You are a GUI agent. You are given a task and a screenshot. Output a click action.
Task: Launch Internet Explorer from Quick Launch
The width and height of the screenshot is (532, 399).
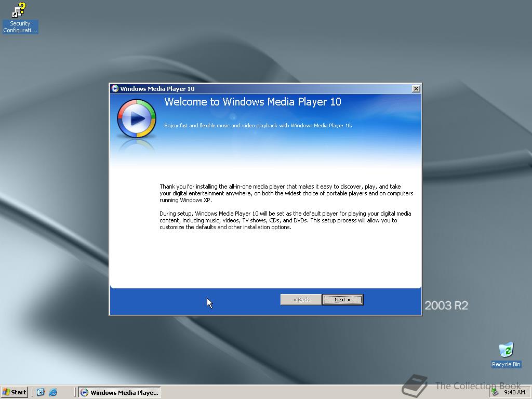pyautogui.click(x=54, y=392)
